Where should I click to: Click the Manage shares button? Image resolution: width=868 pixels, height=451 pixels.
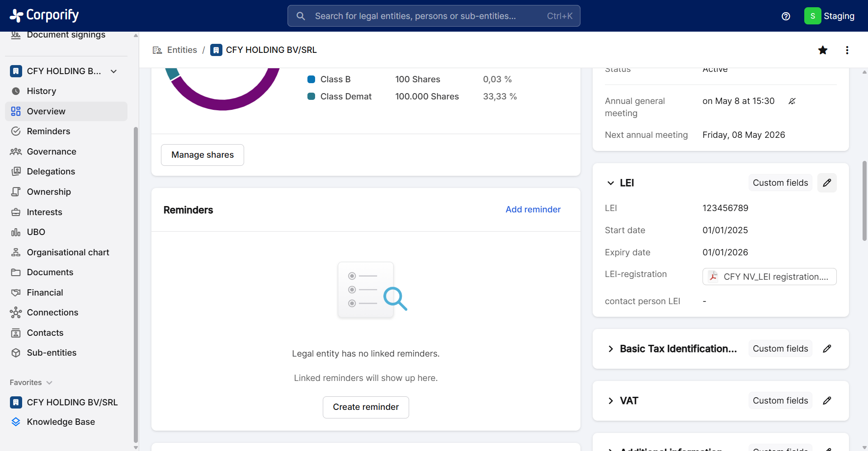(x=203, y=155)
